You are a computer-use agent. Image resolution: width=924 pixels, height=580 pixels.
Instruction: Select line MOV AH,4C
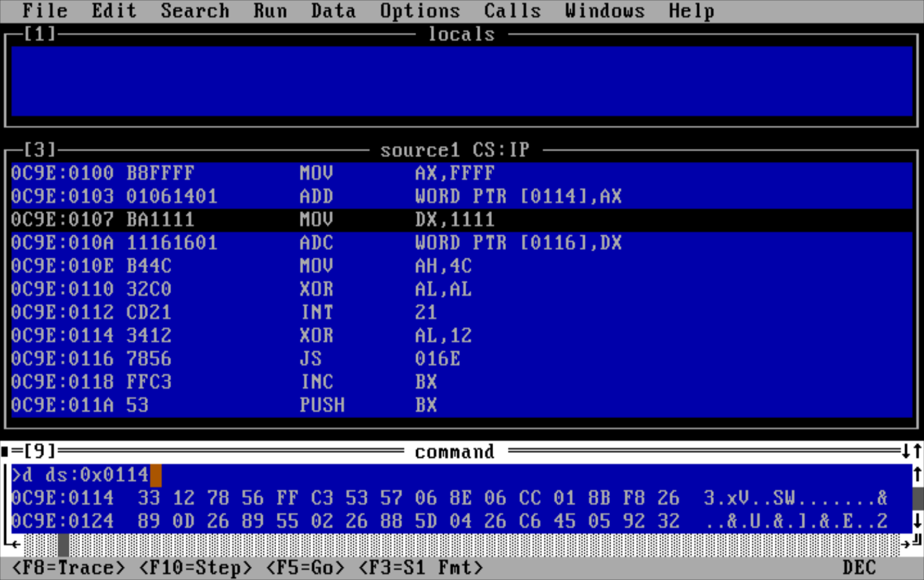point(461,266)
